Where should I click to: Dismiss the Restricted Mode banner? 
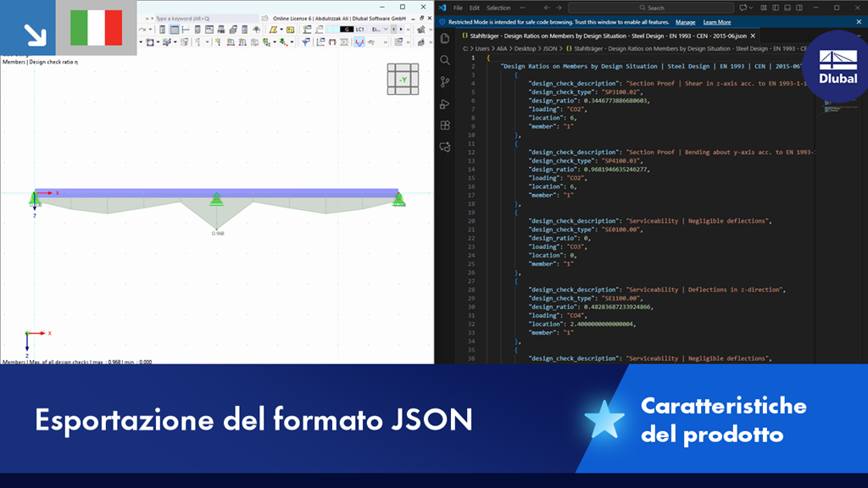859,21
